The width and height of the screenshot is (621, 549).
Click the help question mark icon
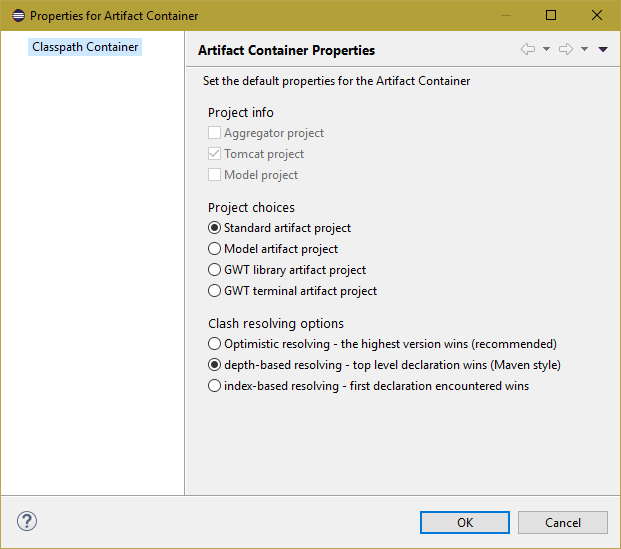click(27, 521)
